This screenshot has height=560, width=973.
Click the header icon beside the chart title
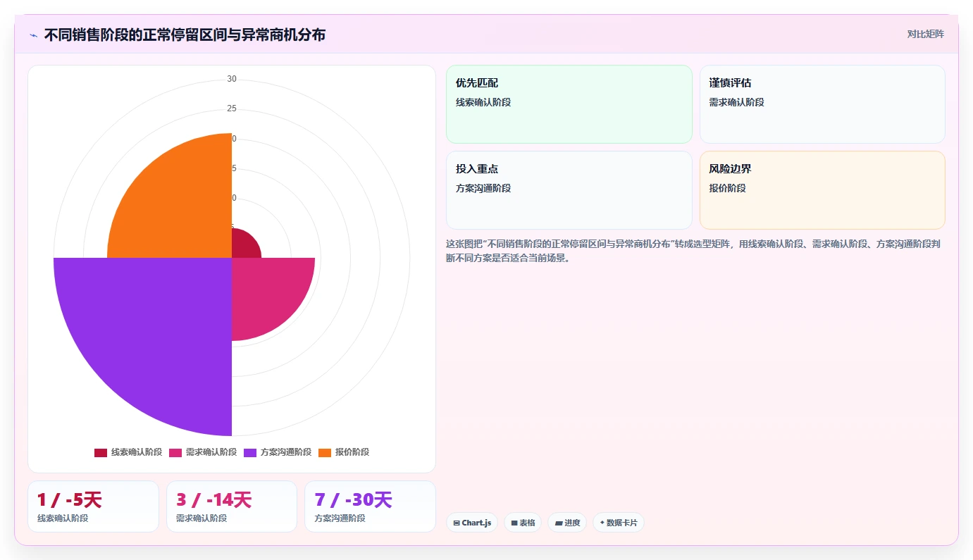click(33, 35)
